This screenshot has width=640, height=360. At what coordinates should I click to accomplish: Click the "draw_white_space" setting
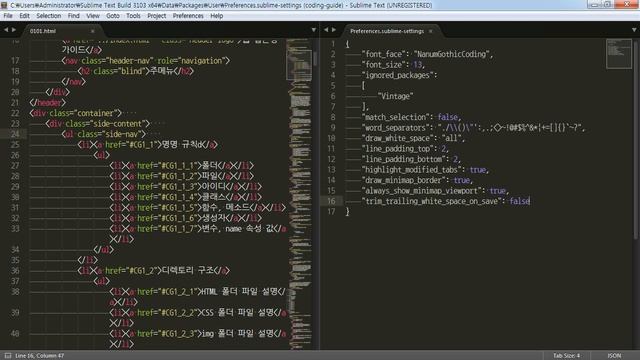(x=413, y=138)
